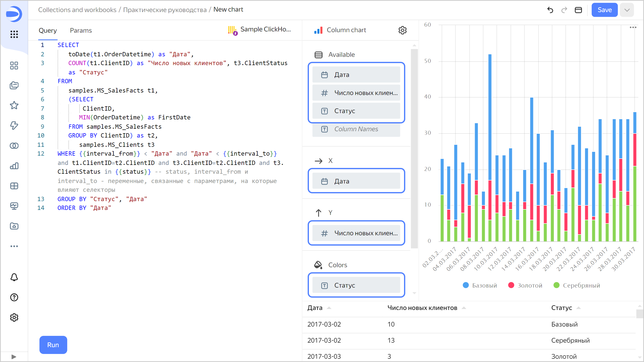Open Charts via the bar chart sidebar icon

14,166
